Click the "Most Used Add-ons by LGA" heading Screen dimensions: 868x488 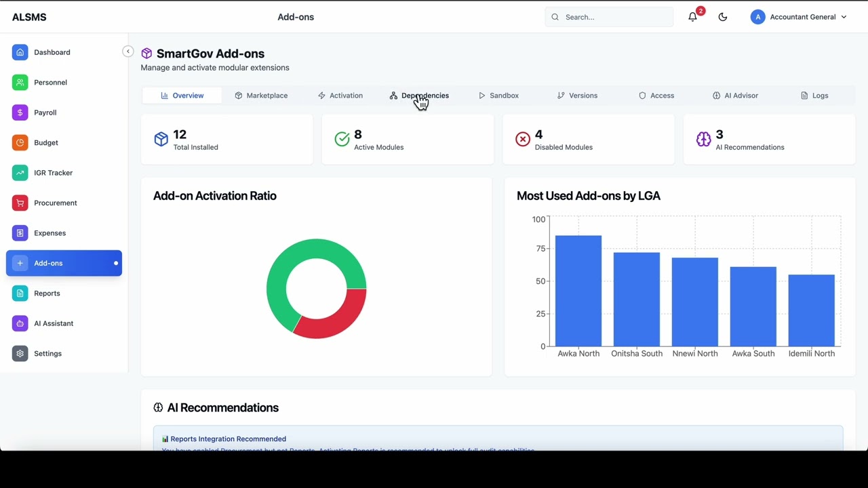(x=589, y=196)
